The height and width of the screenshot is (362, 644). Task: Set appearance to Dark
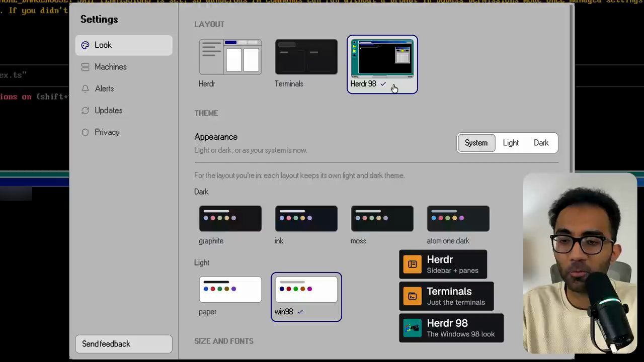[541, 143]
